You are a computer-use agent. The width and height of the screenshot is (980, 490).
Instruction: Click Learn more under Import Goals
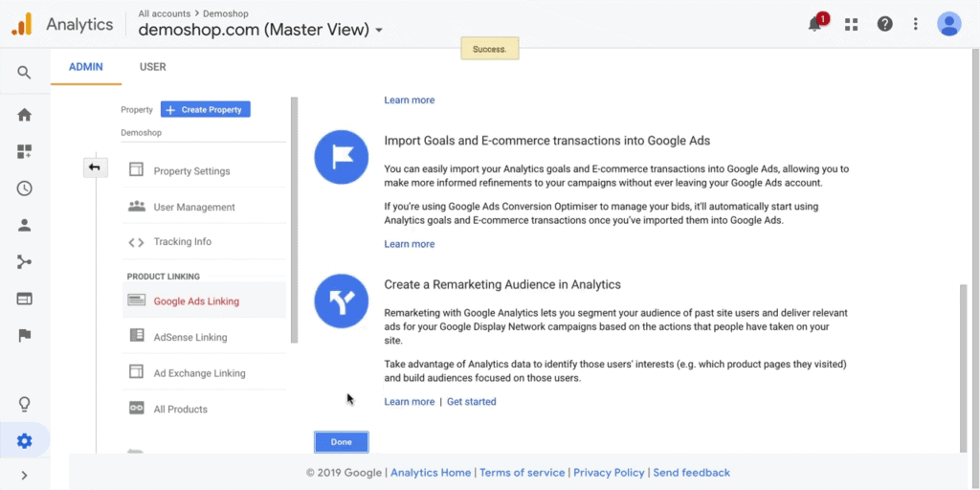click(410, 244)
